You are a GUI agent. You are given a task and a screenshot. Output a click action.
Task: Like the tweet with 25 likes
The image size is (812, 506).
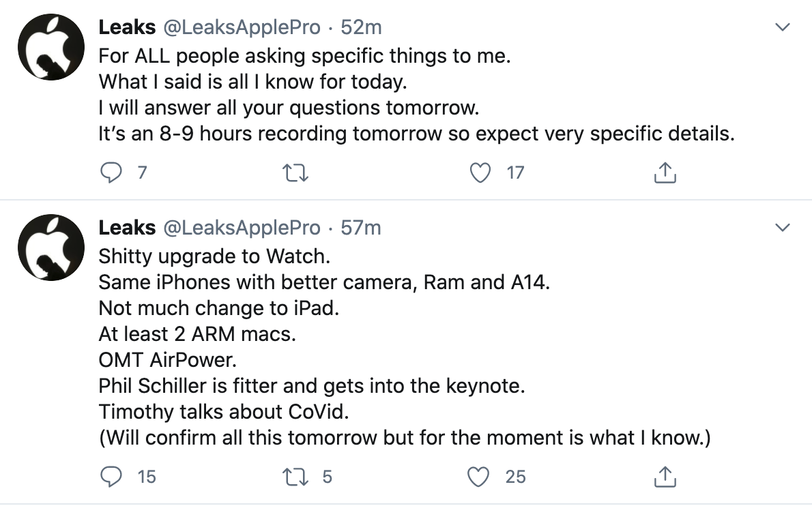[481, 477]
